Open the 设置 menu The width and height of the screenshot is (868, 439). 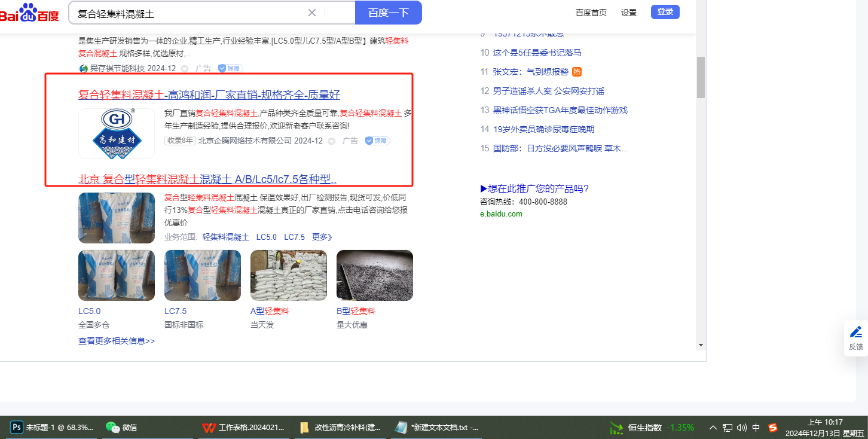coord(629,13)
